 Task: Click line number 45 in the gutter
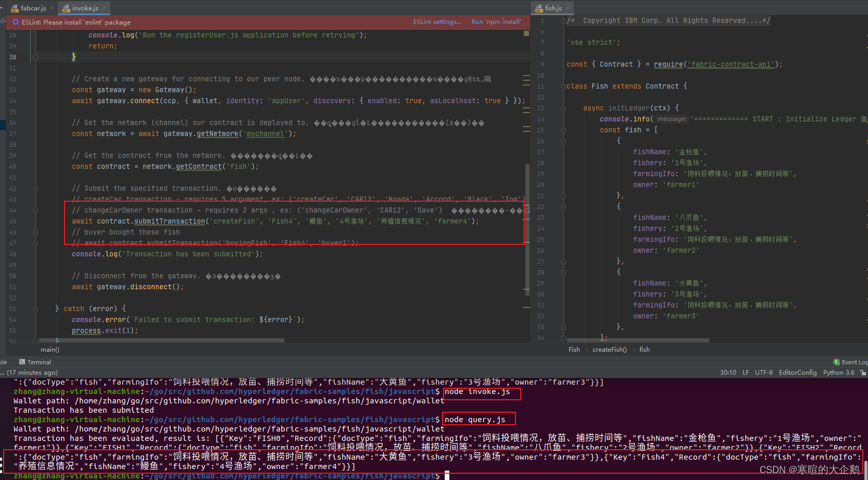pos(12,221)
